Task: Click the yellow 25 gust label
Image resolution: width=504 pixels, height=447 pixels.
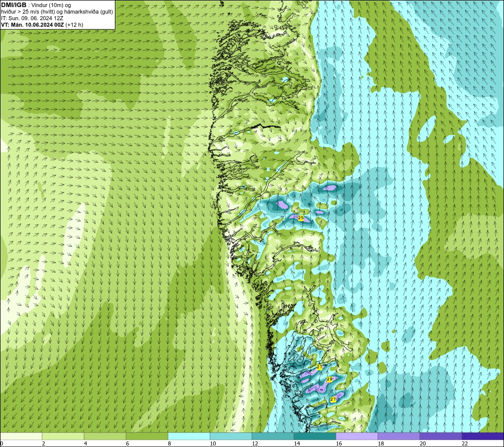Action: point(301,218)
